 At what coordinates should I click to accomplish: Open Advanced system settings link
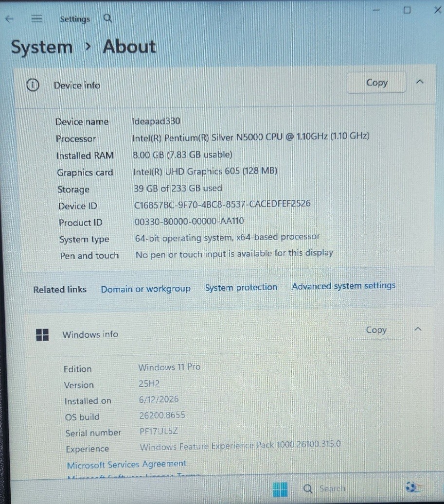344,286
